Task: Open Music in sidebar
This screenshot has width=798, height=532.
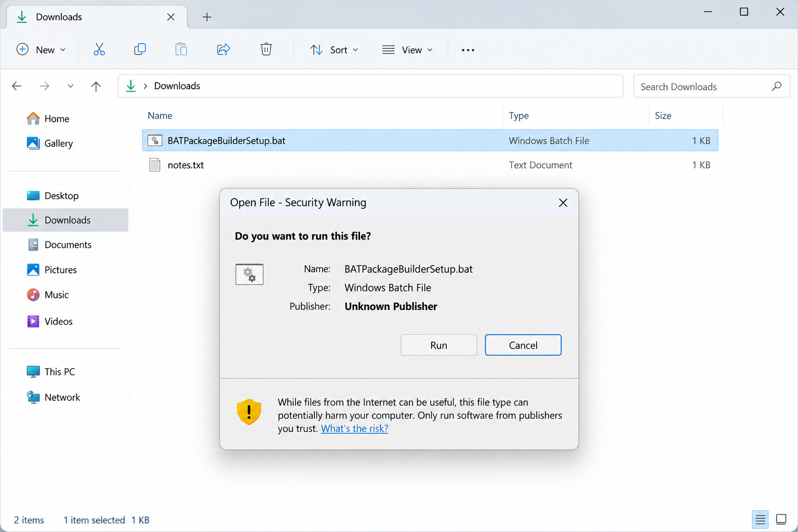Action: coord(56,295)
